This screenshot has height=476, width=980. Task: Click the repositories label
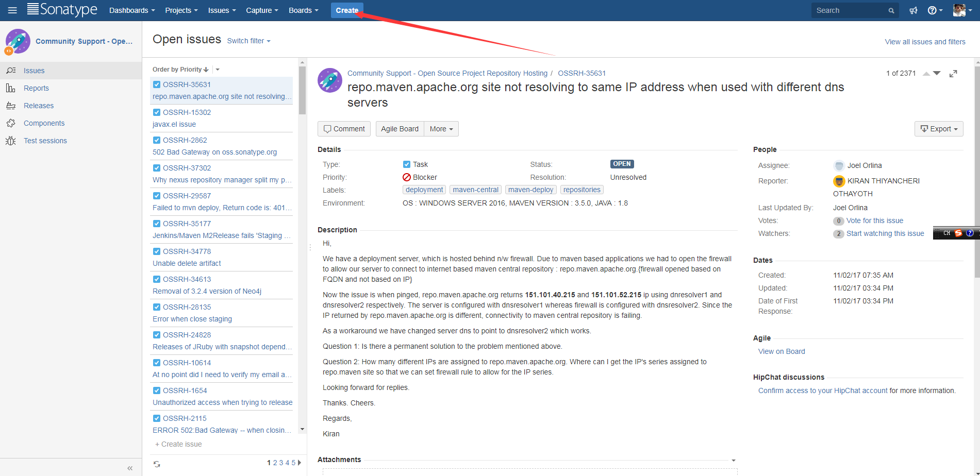click(582, 190)
